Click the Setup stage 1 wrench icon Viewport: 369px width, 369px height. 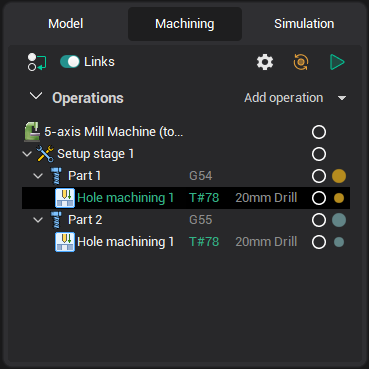coord(45,154)
